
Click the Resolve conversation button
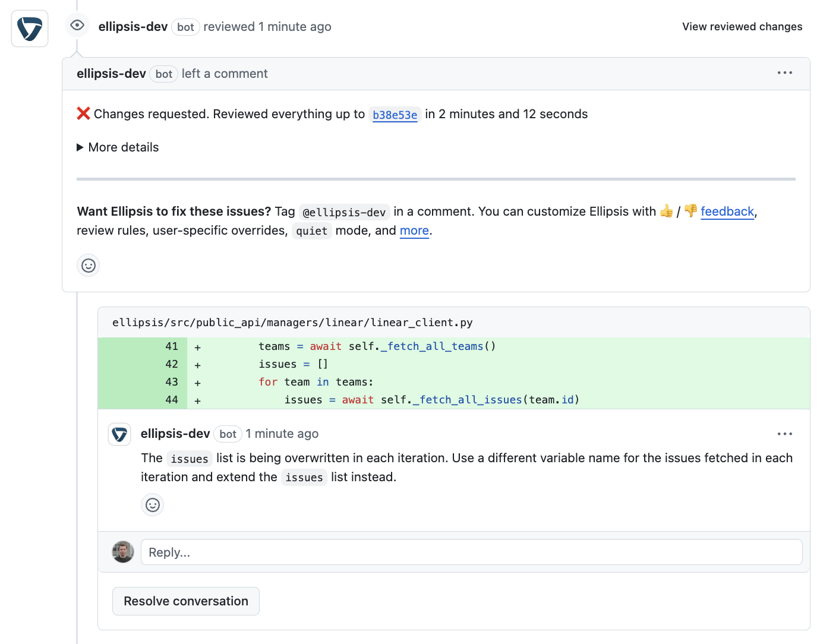click(185, 601)
